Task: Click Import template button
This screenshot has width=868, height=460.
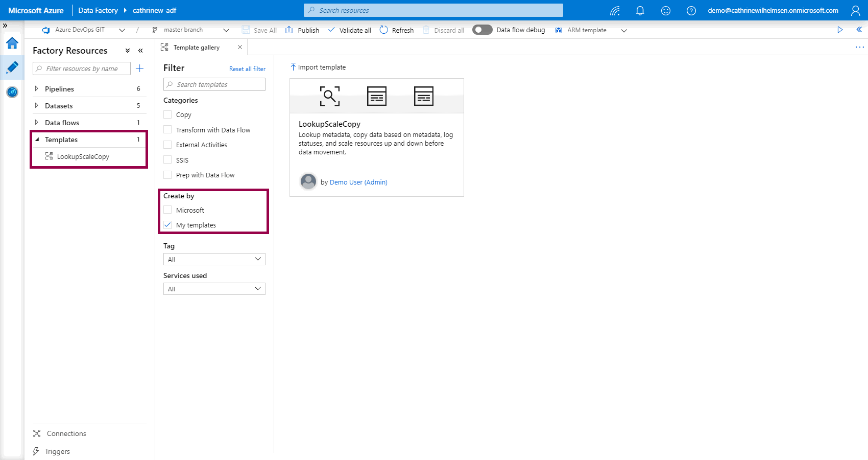Action: [x=318, y=67]
